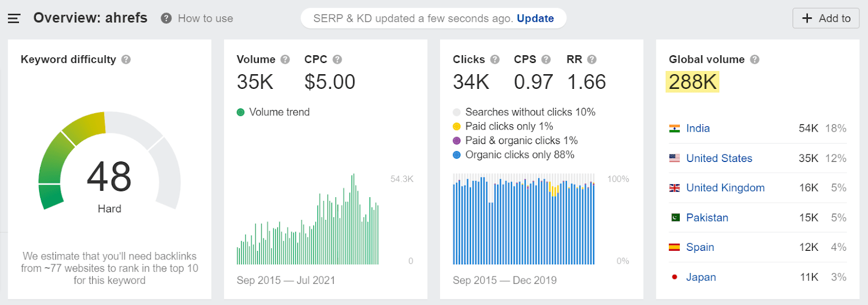Select Japan in the country list
Screen dimensions: 868x305
pyautogui.click(x=700, y=277)
